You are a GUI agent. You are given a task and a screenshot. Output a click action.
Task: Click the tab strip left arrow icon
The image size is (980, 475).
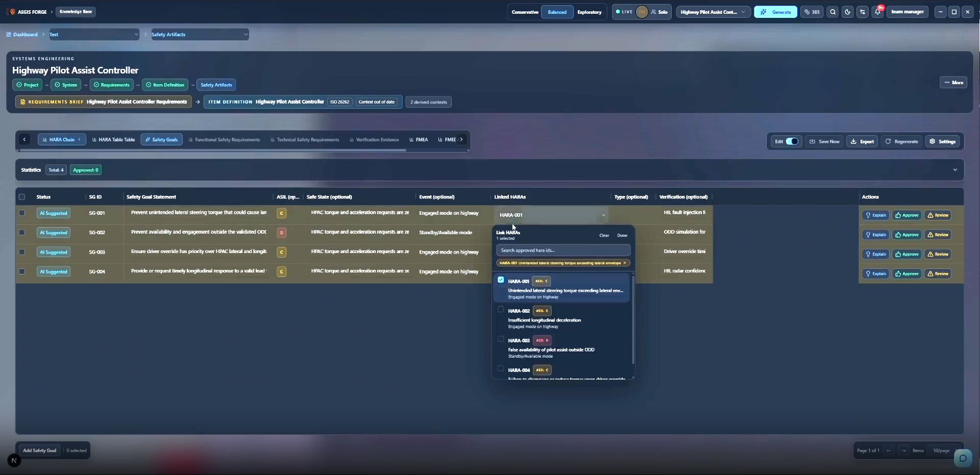point(24,139)
